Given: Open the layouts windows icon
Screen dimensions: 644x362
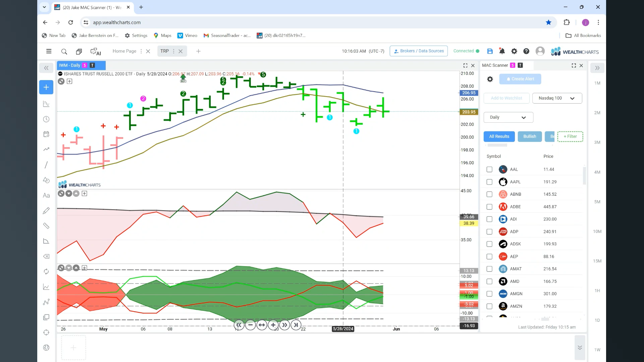Looking at the screenshot, I should pyautogui.click(x=79, y=51).
